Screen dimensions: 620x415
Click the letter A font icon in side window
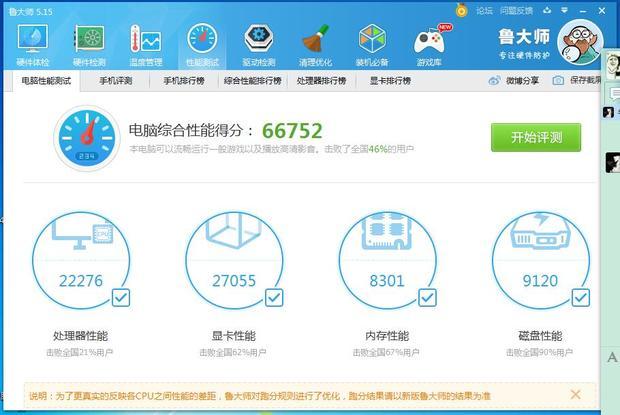coord(612,358)
